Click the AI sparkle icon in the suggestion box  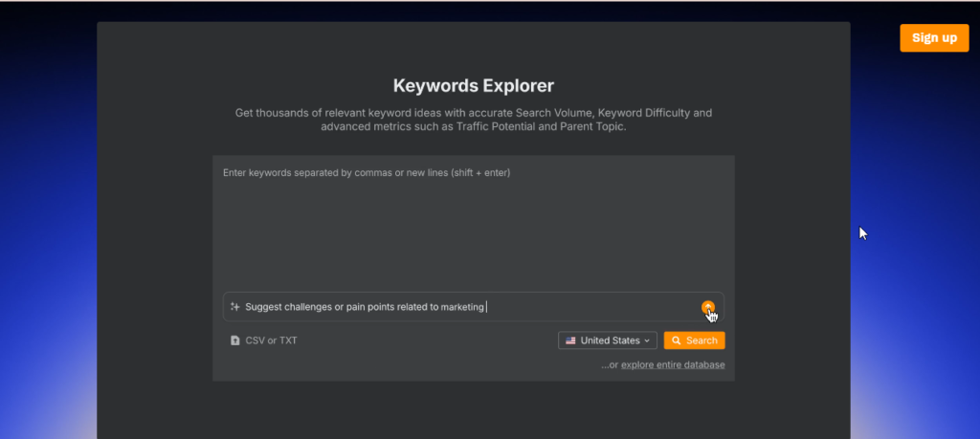[235, 307]
